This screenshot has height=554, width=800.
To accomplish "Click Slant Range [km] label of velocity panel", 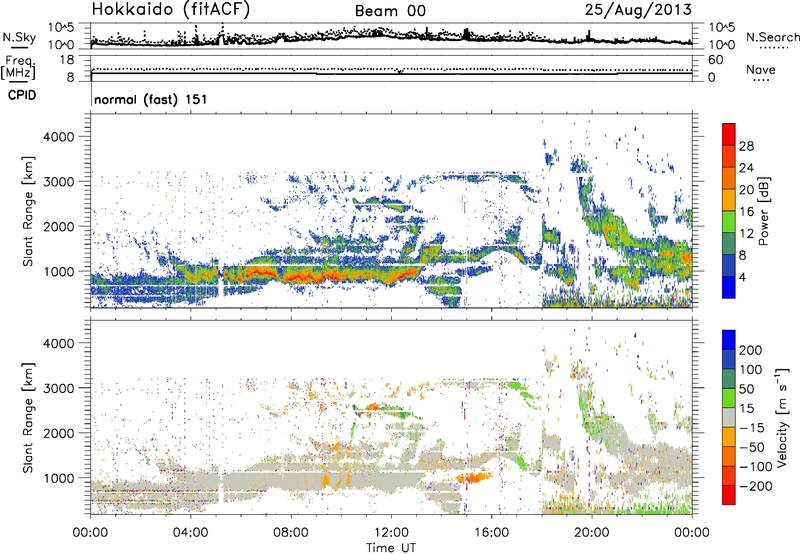I will pyautogui.click(x=29, y=417).
